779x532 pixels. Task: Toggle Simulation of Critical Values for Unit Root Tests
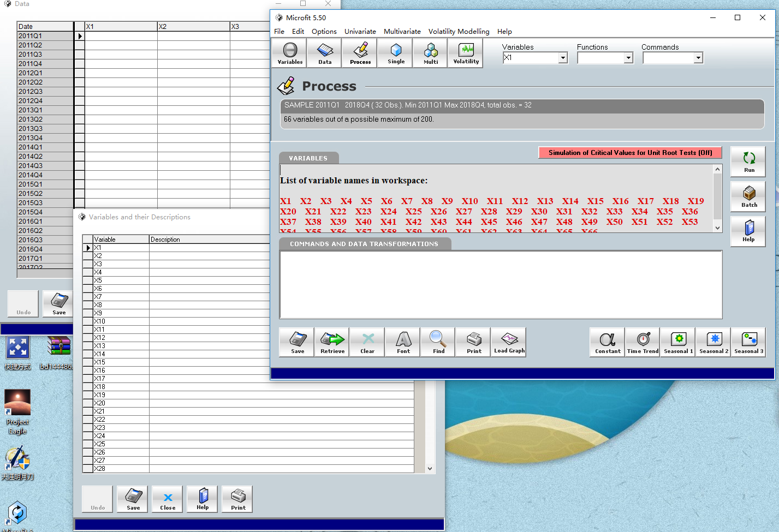[630, 153]
